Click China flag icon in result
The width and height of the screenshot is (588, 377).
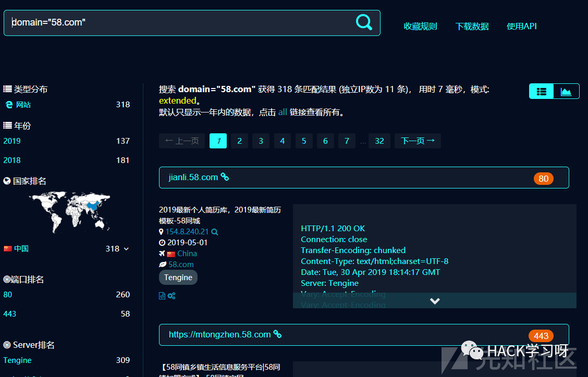pos(171,254)
